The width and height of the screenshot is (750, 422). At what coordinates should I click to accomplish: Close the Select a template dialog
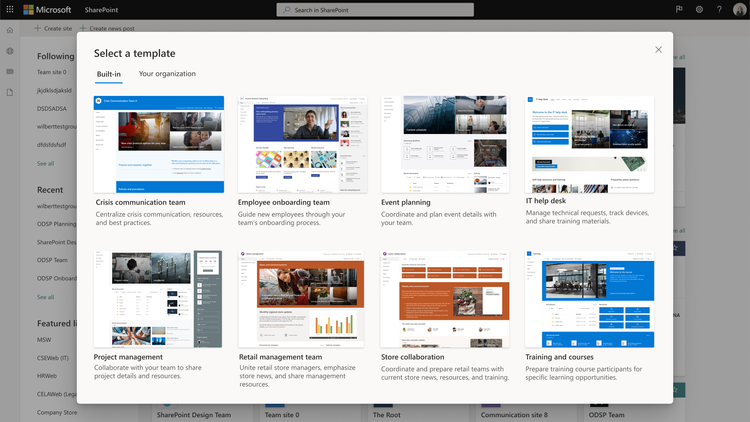(x=658, y=50)
